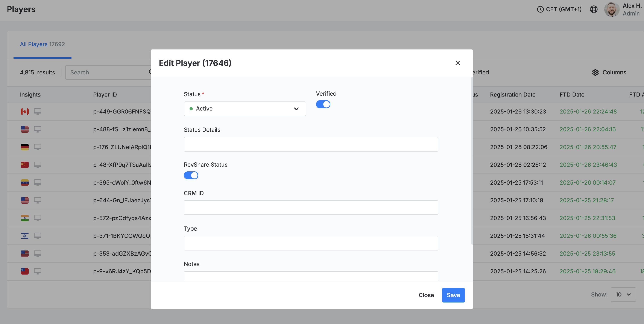Screen dimensions: 644x324
Task: Click the Status Details input field
Action: (311, 144)
